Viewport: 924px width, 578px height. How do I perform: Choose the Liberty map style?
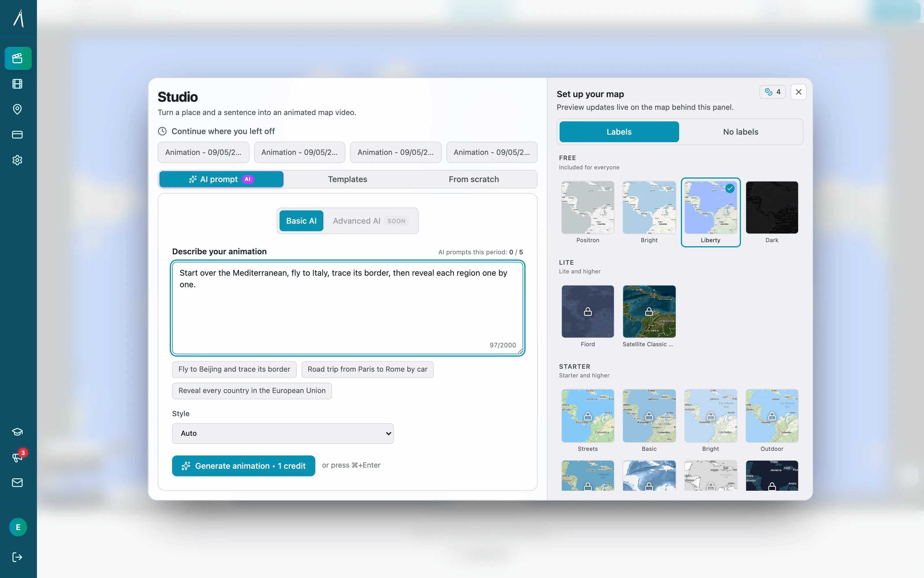click(x=710, y=212)
